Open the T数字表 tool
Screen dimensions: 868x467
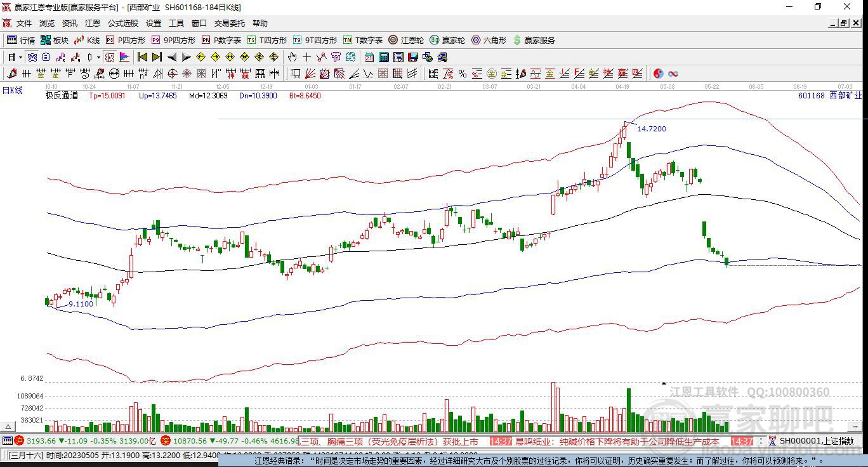pyautogui.click(x=363, y=40)
